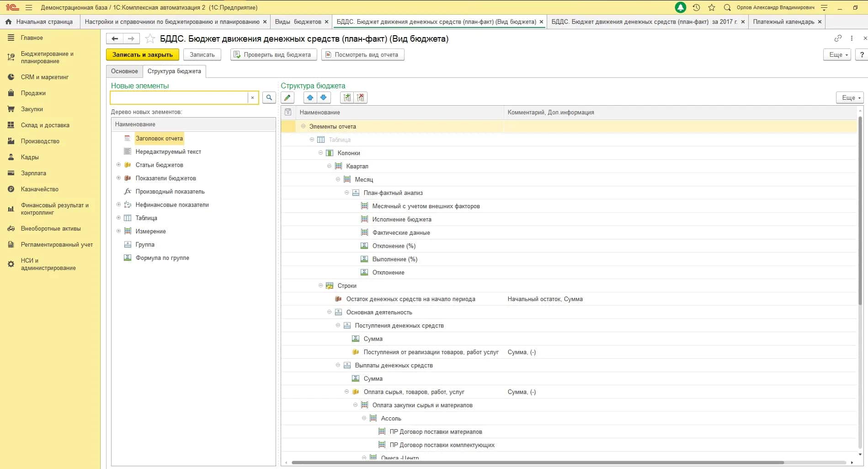Collapse the Основная деятельность group
The width and height of the screenshot is (868, 469).
[x=329, y=312]
